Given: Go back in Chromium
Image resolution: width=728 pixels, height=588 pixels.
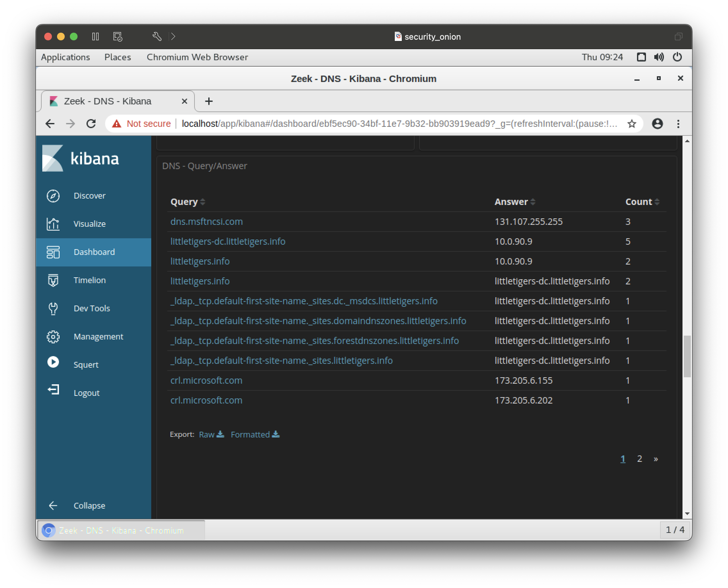Looking at the screenshot, I should (50, 124).
